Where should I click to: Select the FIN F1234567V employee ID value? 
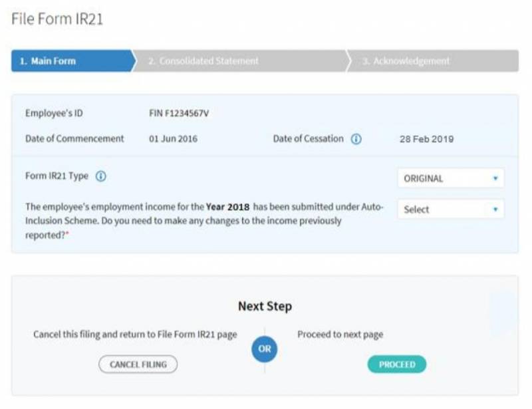[x=178, y=114]
